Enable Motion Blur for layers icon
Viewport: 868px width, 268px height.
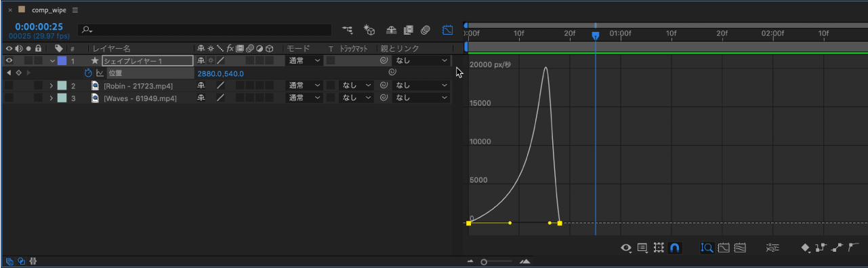426,30
